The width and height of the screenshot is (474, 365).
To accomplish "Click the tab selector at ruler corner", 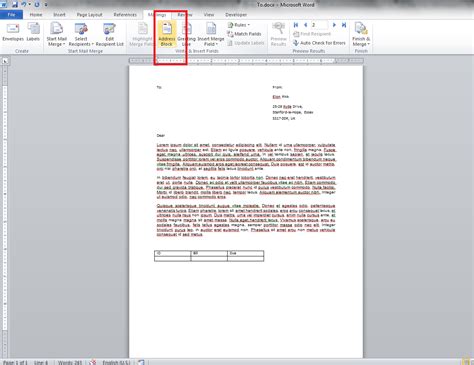I will tap(5, 61).
